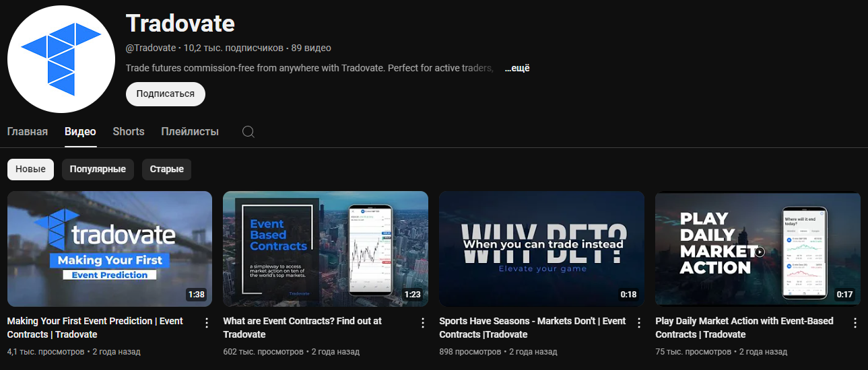Select the «Популярные» sort filter chip
868x370 pixels.
click(98, 170)
